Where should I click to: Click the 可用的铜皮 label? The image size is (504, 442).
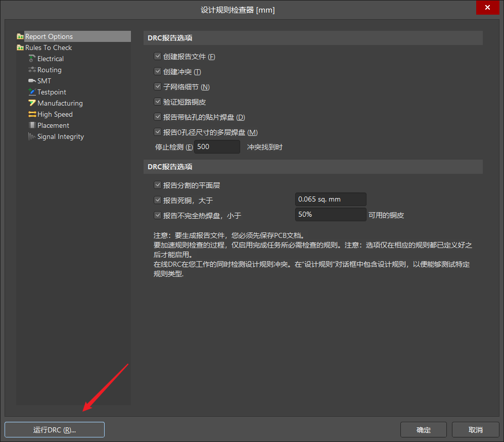pos(386,215)
